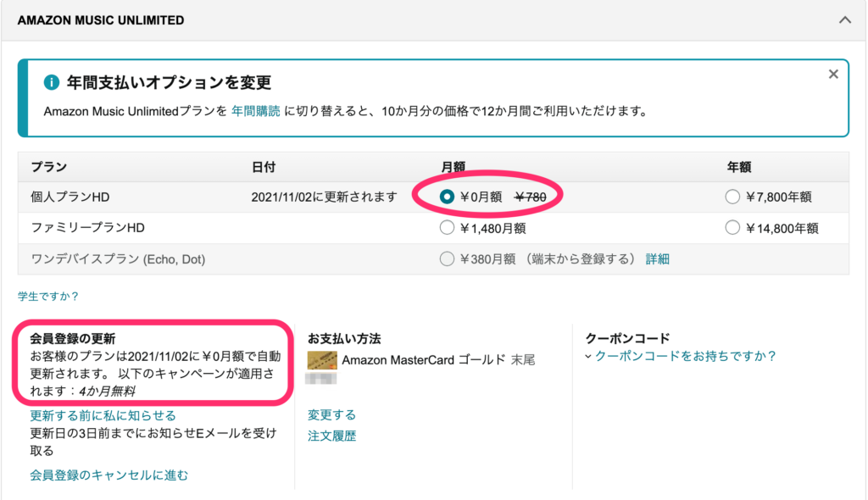Open 会員登録のキャンセルに進む link

[109, 475]
